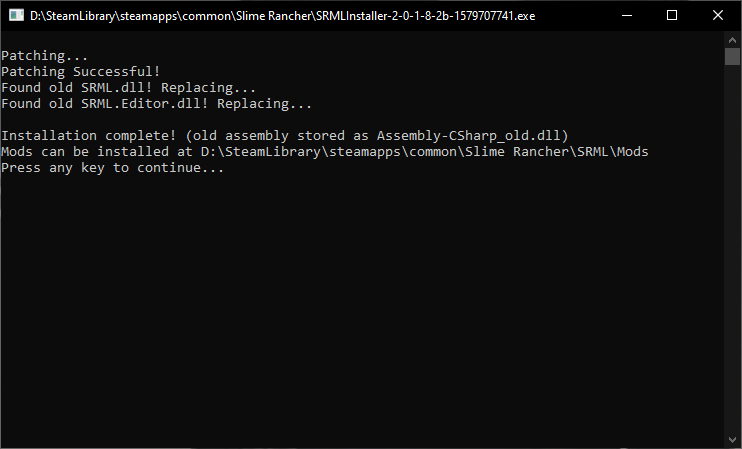Viewport: 742px width, 449px height.
Task: Close the SRMLInstaller console window
Action: click(718, 15)
